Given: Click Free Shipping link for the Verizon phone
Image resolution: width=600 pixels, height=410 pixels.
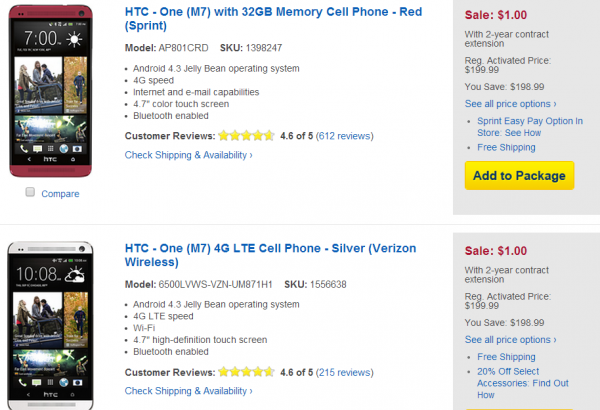Looking at the screenshot, I should [508, 357].
